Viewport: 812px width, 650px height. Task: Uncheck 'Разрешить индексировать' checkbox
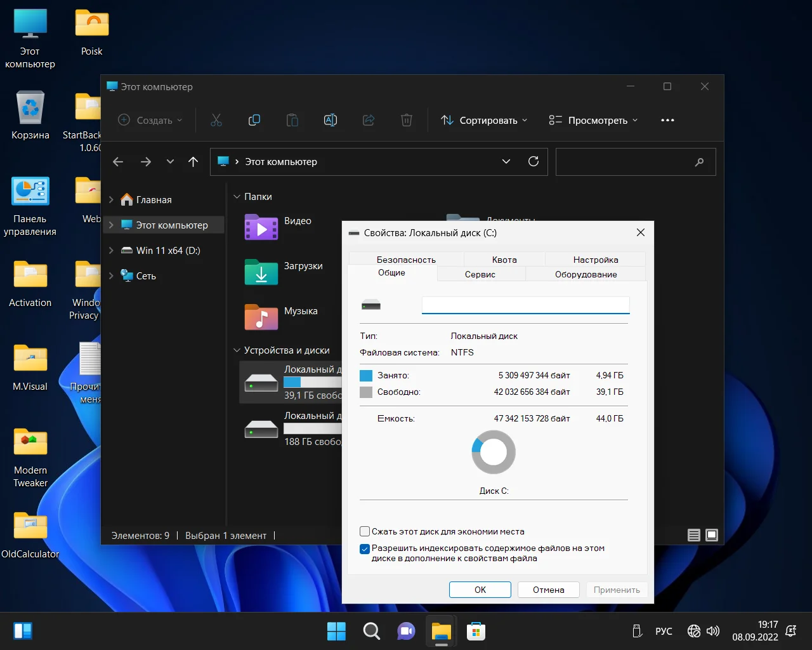(x=365, y=549)
